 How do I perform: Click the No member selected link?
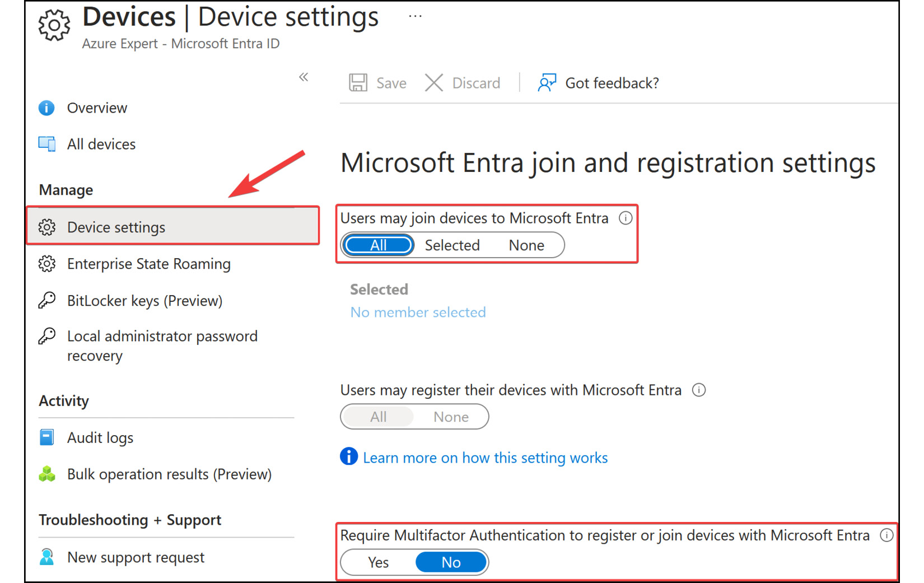(x=418, y=312)
